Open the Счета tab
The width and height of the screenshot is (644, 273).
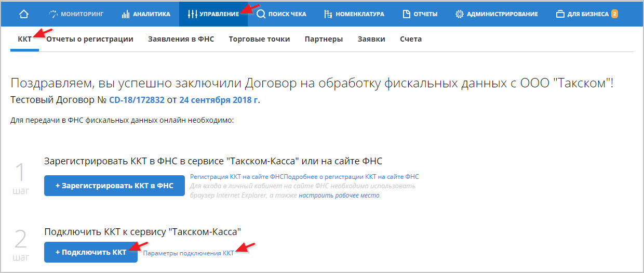[x=410, y=39]
